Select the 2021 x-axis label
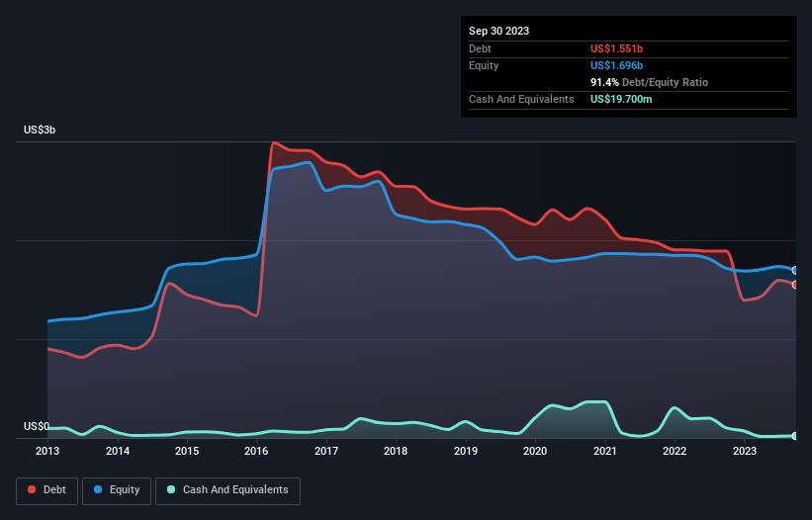The width and height of the screenshot is (812, 520). (605, 451)
